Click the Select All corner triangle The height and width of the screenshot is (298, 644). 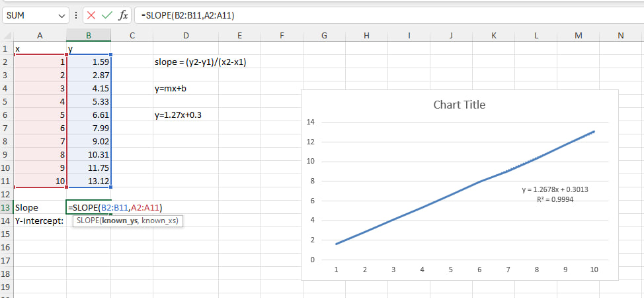coord(7,36)
